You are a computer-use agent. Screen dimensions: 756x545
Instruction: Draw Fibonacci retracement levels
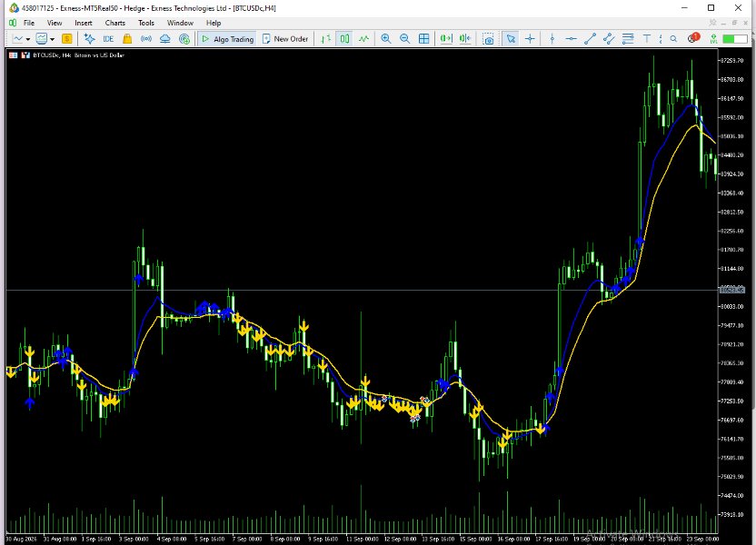[628, 38]
